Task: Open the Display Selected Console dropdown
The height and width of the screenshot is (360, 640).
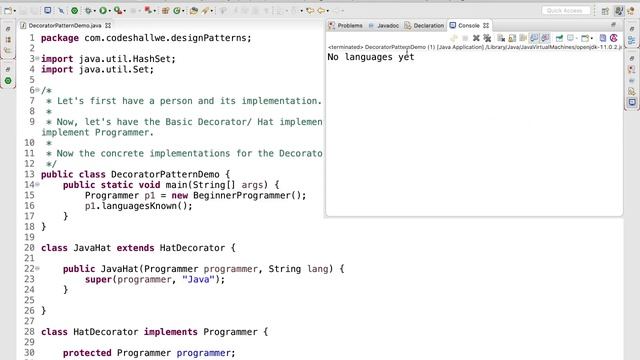Action: pos(577,38)
